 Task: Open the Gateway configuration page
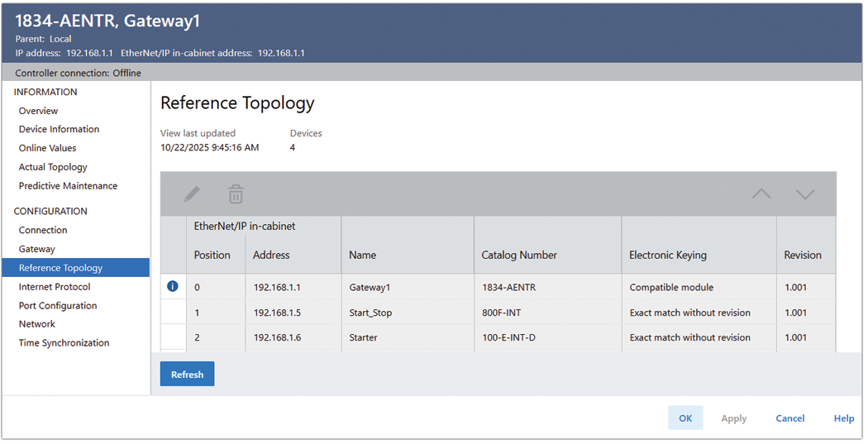[x=37, y=249]
